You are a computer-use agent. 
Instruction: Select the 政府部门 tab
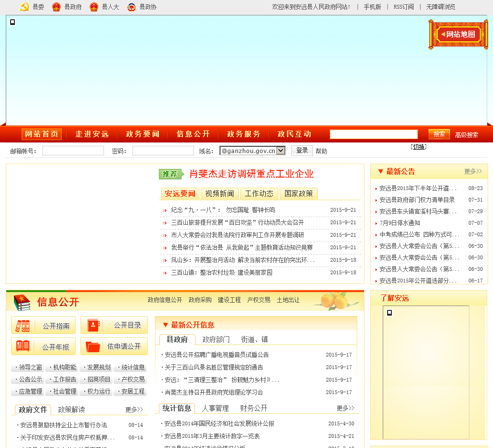click(216, 339)
